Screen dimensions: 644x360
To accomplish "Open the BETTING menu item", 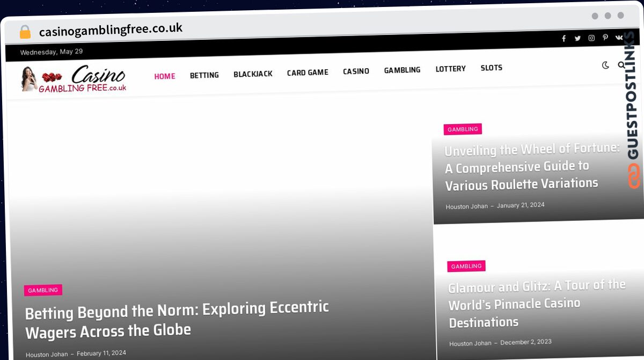I will click(x=204, y=75).
